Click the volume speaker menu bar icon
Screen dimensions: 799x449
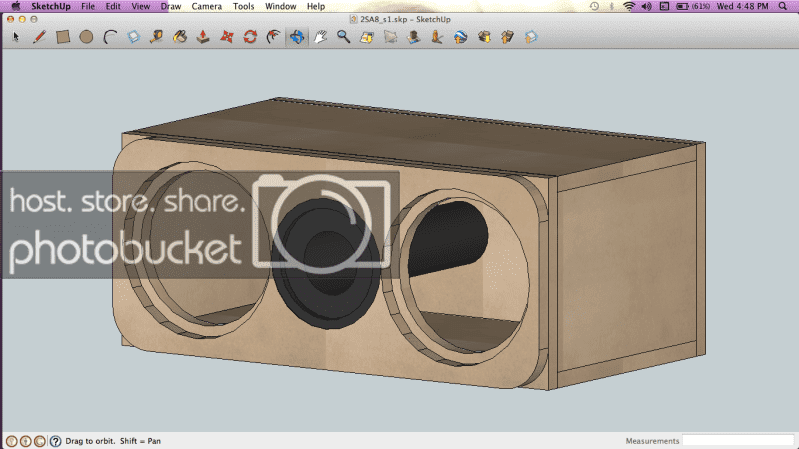coord(646,6)
